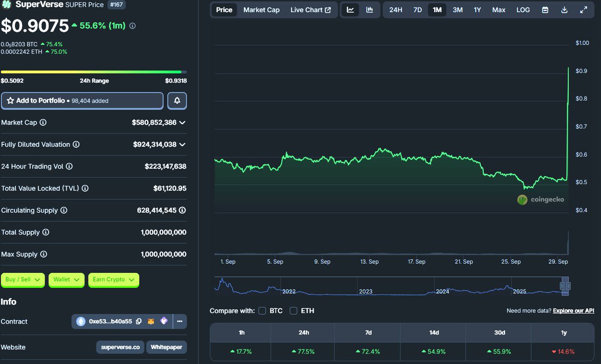Click contract address 0xe53...b40a55
Screen dimensions: 601x364
(110, 321)
